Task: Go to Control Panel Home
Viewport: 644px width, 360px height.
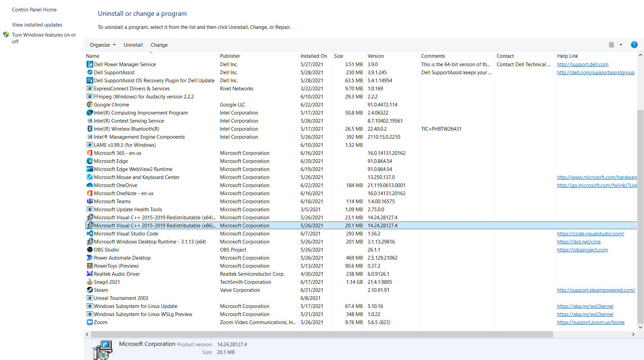Action: pos(34,10)
